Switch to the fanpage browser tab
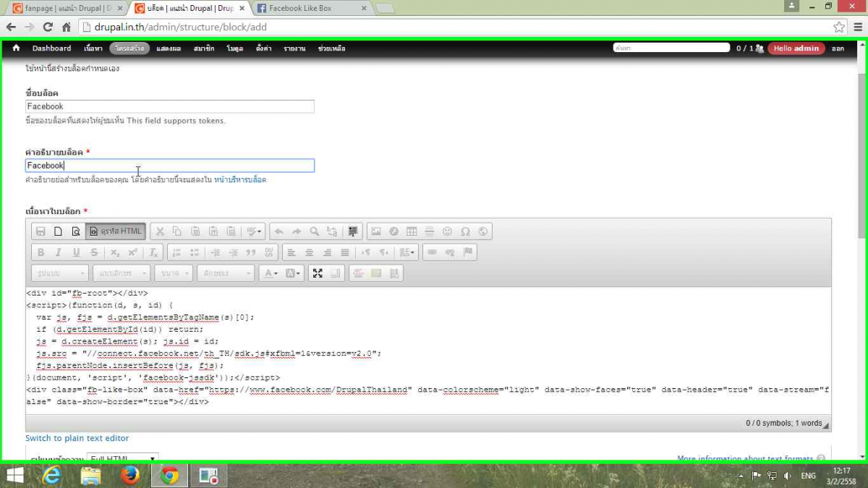Viewport: 868px width, 488px height. click(x=67, y=9)
